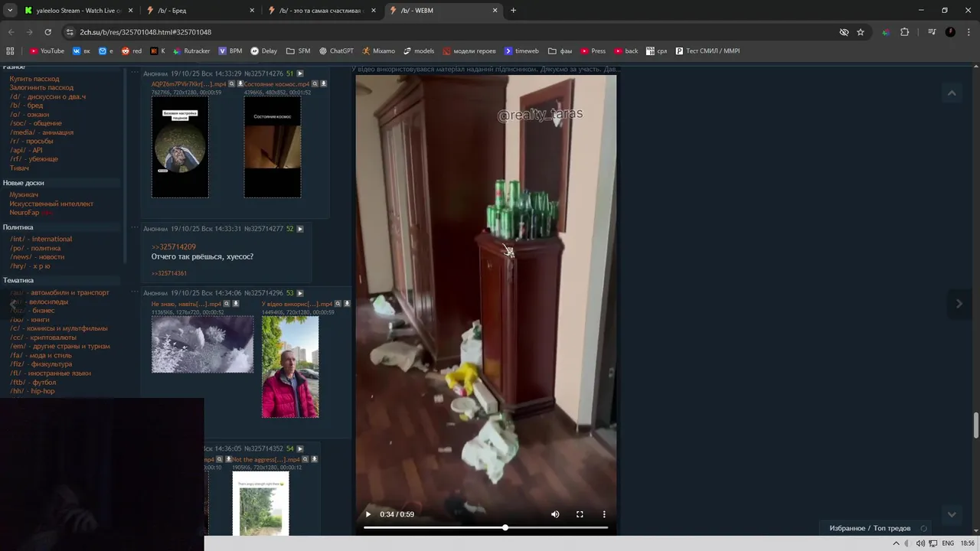Open the browser extensions puzzle icon
980x551 pixels.
[904, 32]
